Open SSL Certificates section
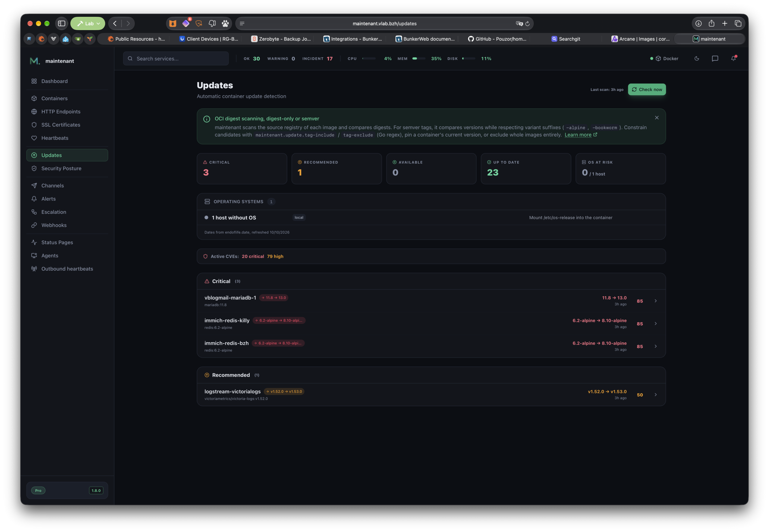Viewport: 769px width, 532px height. coord(67,125)
